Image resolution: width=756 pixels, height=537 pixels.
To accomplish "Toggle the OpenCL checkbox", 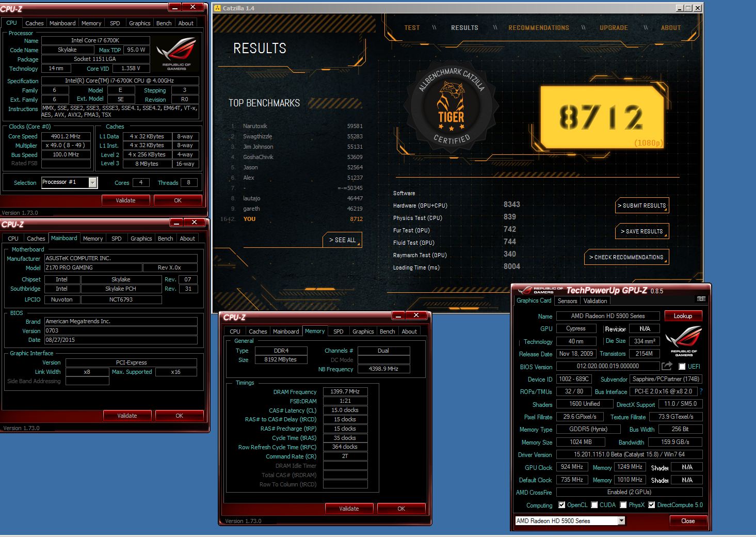I will click(561, 505).
